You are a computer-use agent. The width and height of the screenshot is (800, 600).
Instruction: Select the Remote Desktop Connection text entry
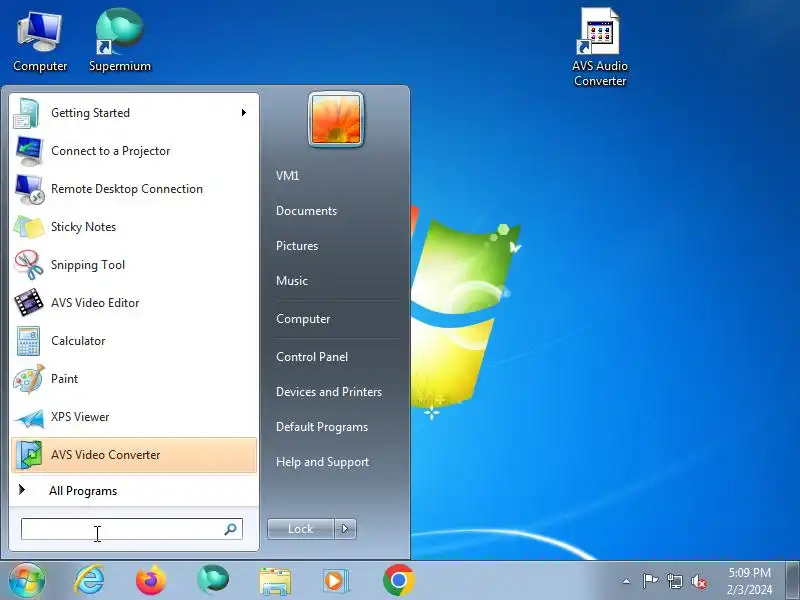pyautogui.click(x=127, y=189)
